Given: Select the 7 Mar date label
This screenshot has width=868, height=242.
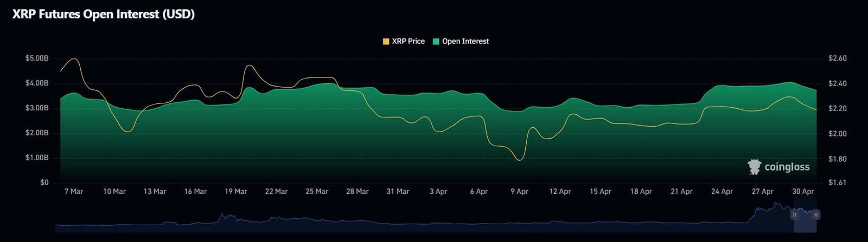Looking at the screenshot, I should click(74, 192).
